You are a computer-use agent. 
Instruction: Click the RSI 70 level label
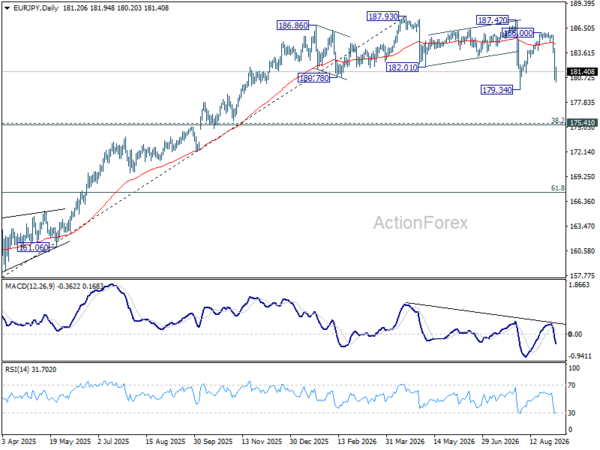(x=572, y=385)
